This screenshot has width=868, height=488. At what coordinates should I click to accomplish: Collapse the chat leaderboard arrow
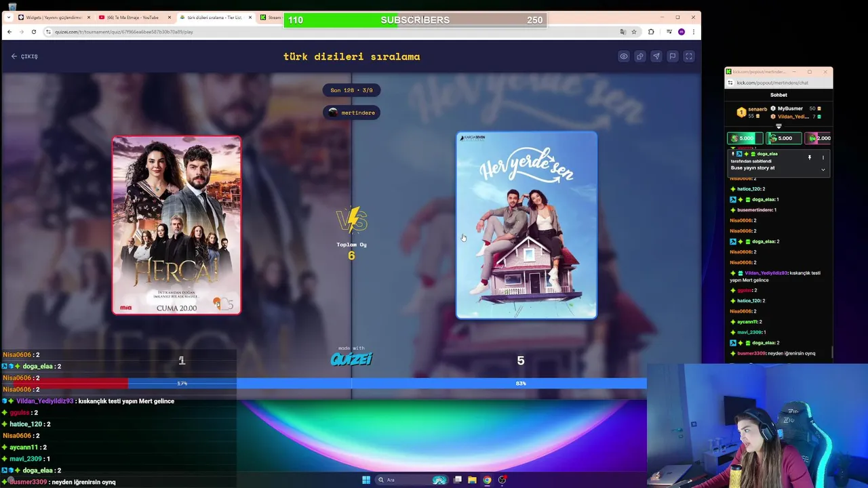[778, 126]
